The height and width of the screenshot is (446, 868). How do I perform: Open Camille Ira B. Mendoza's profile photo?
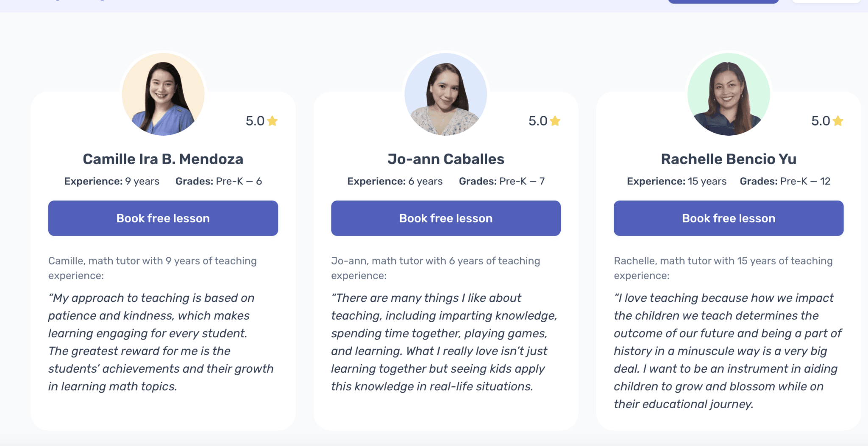163,94
